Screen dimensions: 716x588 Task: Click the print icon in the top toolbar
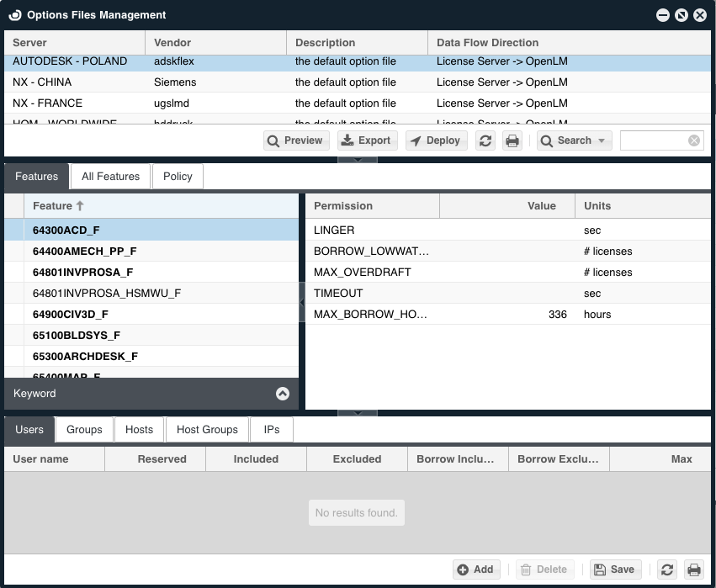click(x=512, y=140)
